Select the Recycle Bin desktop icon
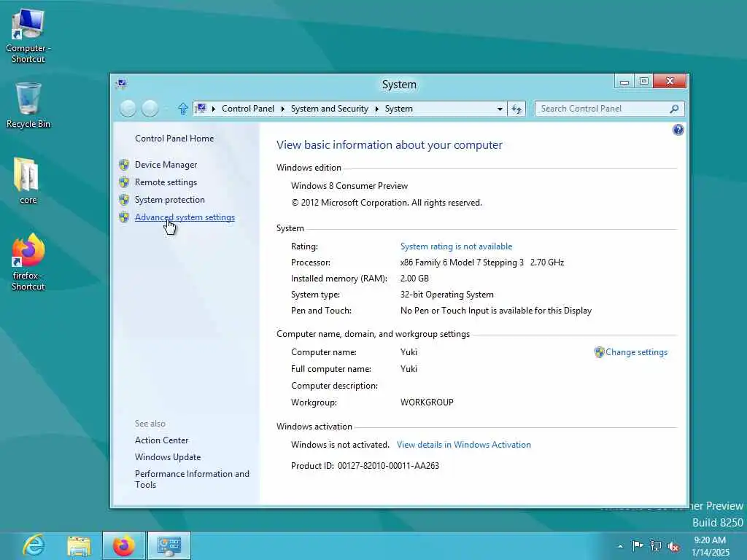 (28, 106)
